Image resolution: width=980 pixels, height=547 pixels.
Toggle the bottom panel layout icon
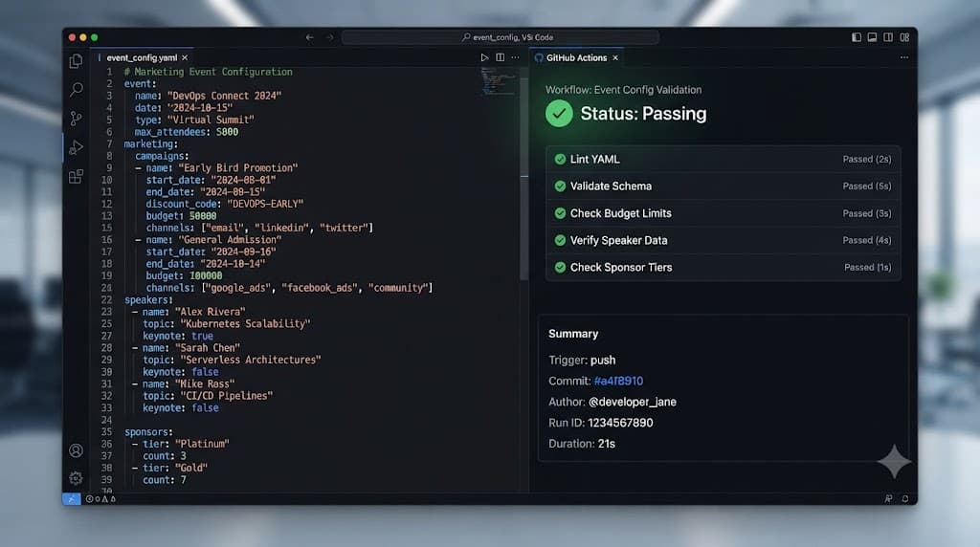tap(872, 37)
